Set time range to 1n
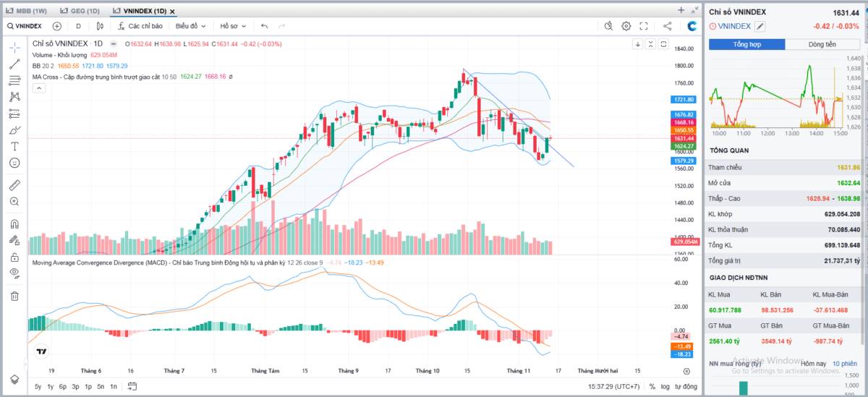The height and width of the screenshot is (397, 868). click(x=114, y=386)
